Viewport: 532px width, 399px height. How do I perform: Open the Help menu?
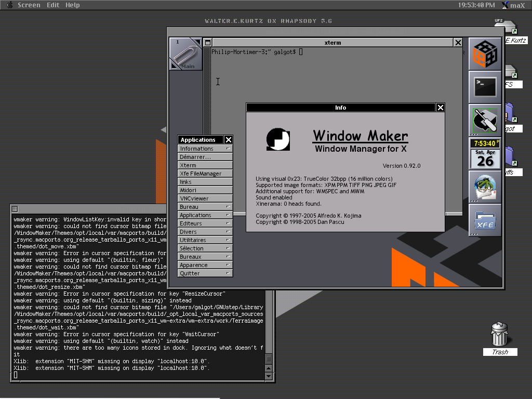point(73,5)
